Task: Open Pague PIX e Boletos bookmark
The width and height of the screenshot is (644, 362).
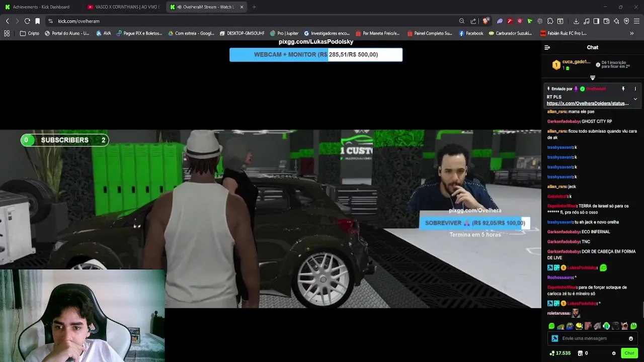Action: pos(139,33)
